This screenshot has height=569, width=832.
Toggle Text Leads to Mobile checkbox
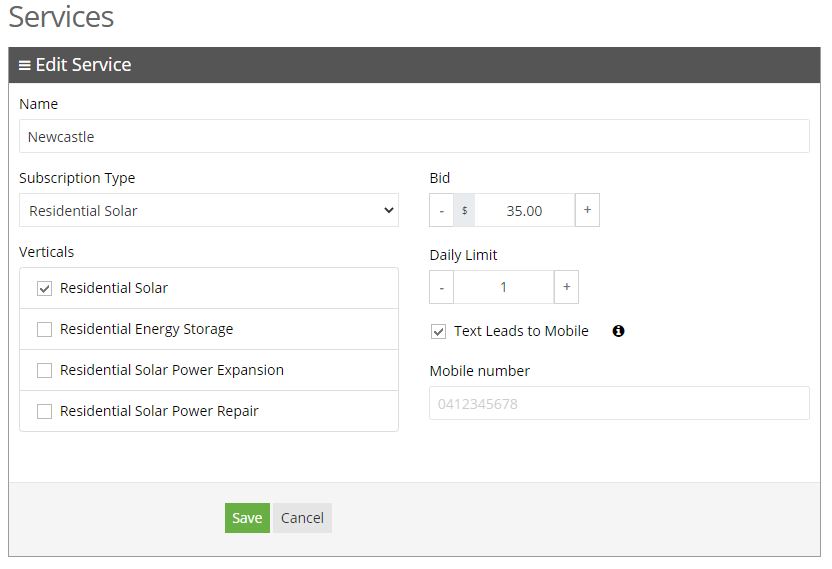point(438,332)
